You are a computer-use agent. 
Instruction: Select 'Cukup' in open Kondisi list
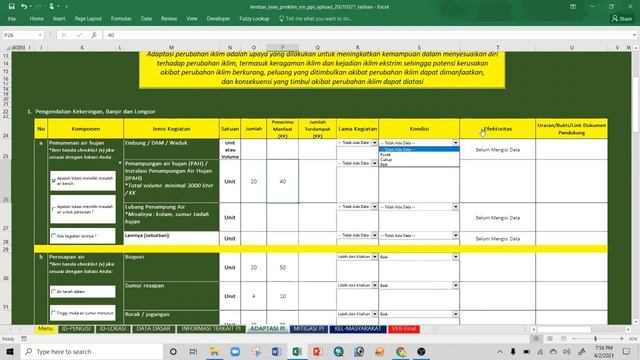pyautogui.click(x=419, y=160)
